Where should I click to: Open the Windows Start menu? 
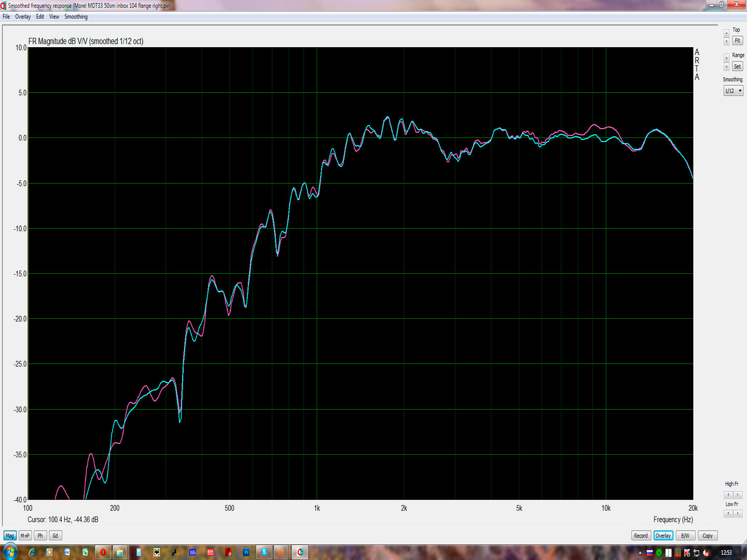[10, 552]
